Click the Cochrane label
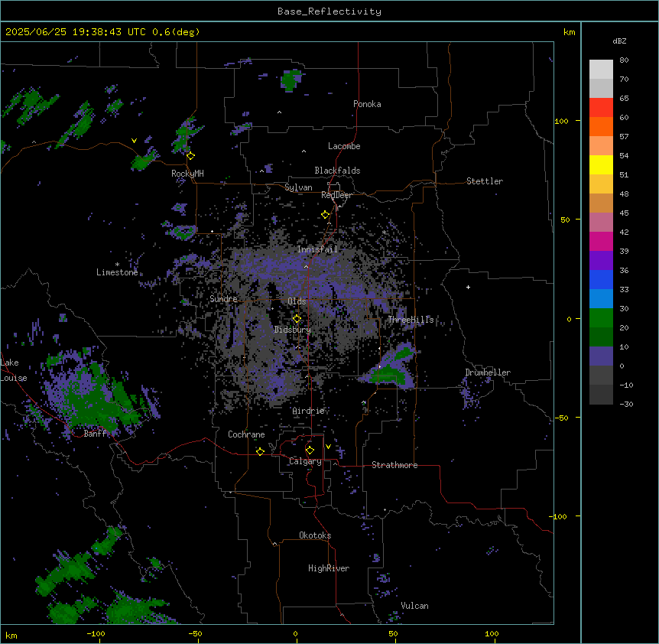 246,434
